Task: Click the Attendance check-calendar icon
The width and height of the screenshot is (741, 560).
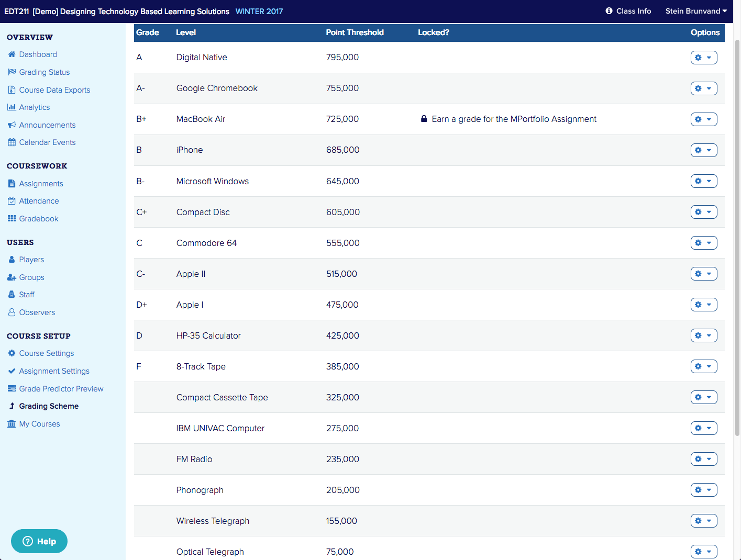Action: click(12, 201)
